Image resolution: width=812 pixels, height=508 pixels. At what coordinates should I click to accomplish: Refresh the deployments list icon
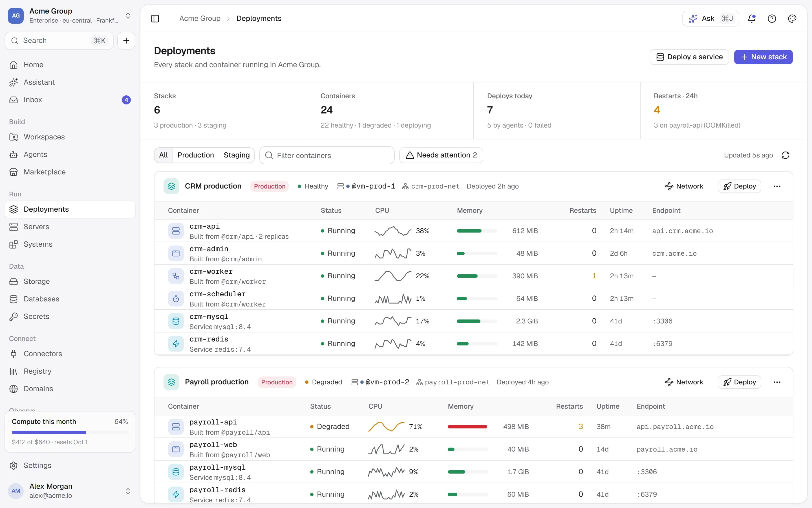(785, 155)
